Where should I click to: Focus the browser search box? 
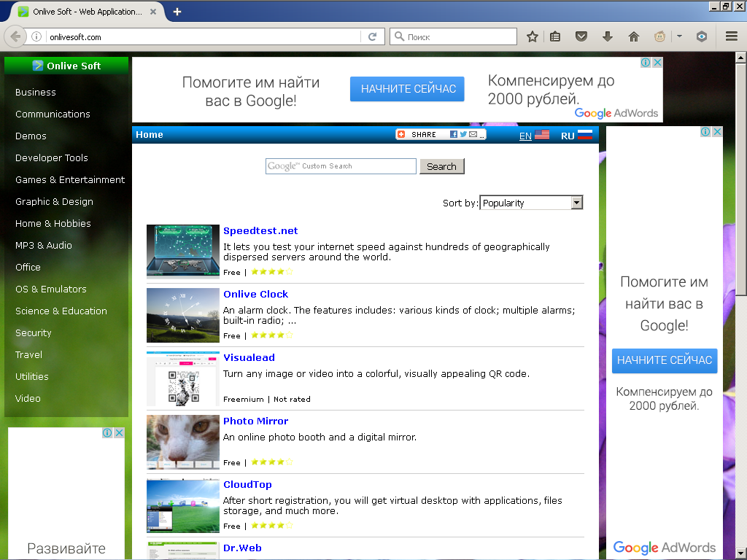453,36
